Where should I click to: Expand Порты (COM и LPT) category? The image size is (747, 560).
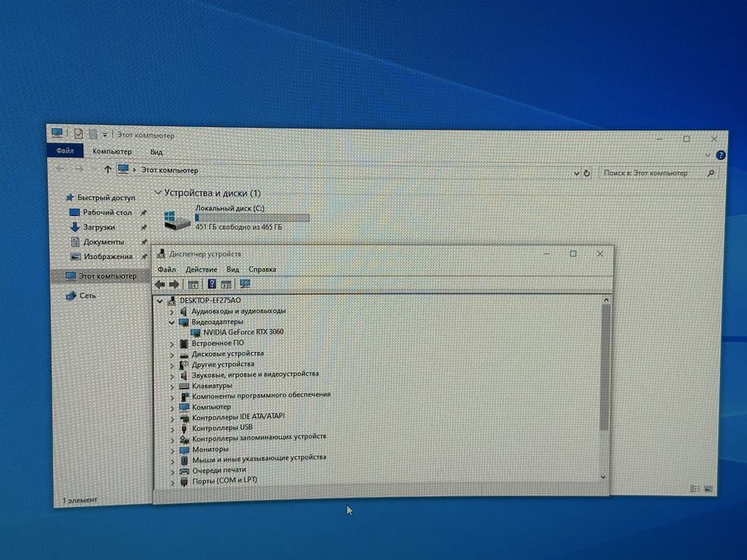coord(172,482)
